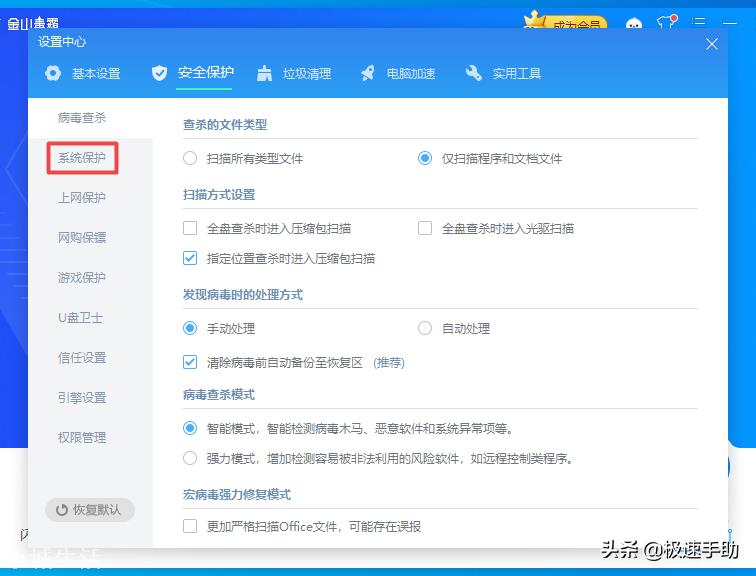Select 强力模式 virus scan mode

point(190,458)
